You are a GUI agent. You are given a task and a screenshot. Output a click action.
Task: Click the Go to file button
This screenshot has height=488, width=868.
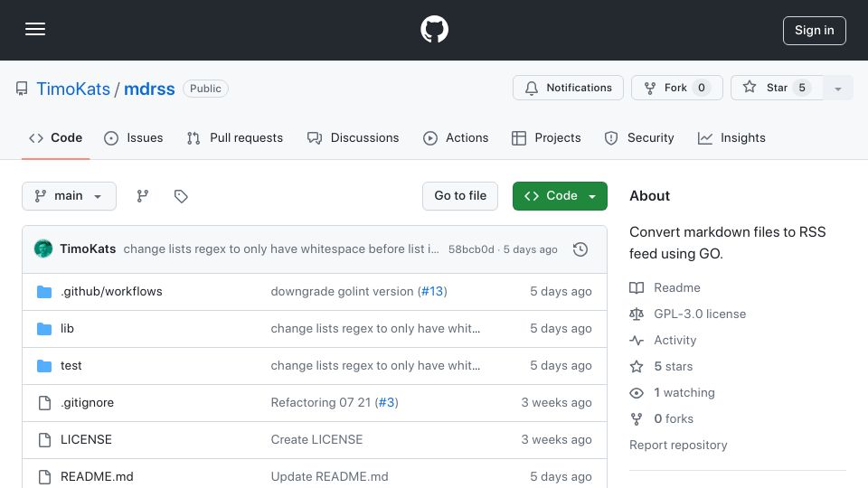460,196
